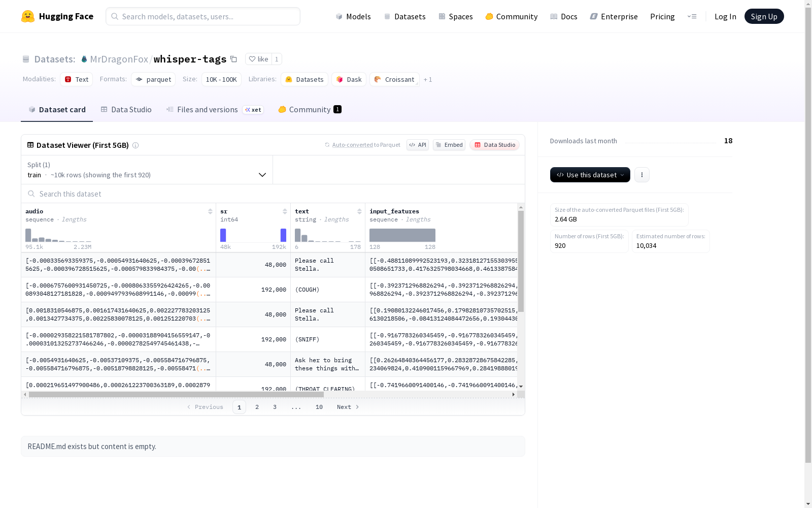Go to page 2 of the table
Viewport: 812px width, 508px height.
pyautogui.click(x=257, y=407)
